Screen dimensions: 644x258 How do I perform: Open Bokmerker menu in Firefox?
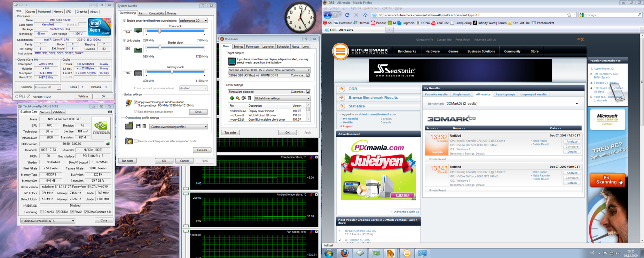coord(371,8)
